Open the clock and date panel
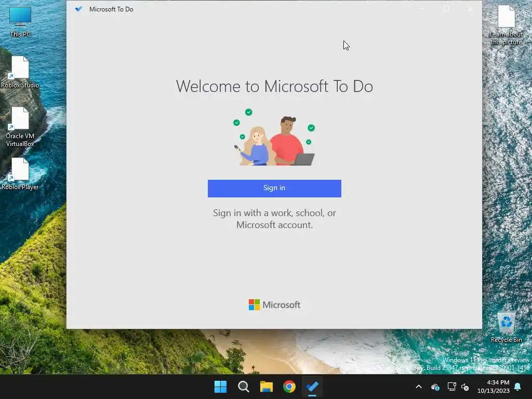 (494, 387)
